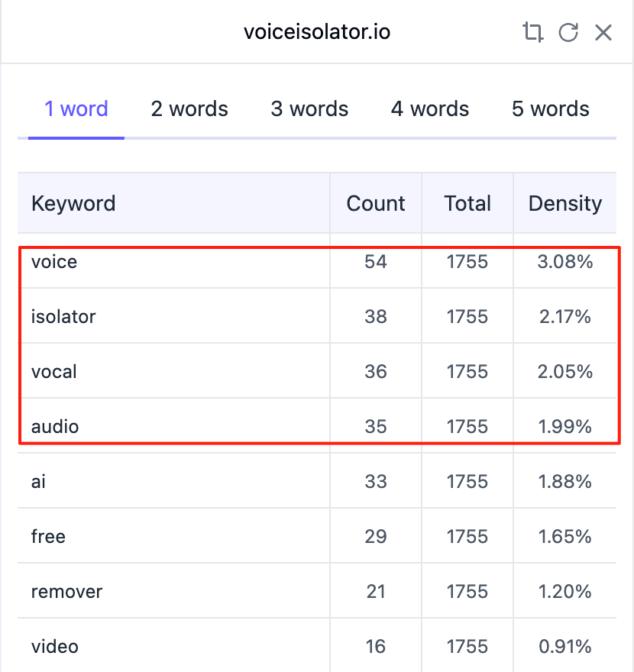Switch to the 1 word tab
The width and height of the screenshot is (634, 672).
76,109
